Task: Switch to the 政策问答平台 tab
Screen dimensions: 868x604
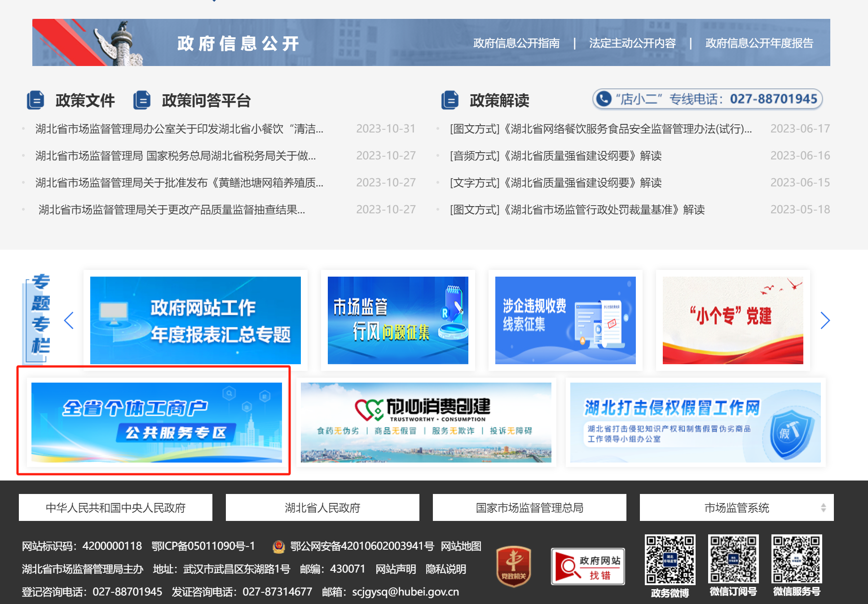Action: pyautogui.click(x=206, y=101)
